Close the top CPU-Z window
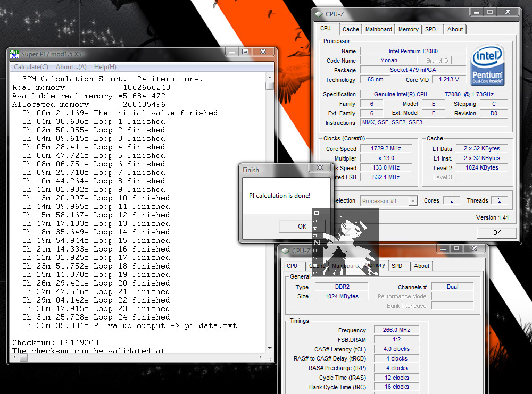Viewport: 532px width, 394px height. tap(508, 12)
